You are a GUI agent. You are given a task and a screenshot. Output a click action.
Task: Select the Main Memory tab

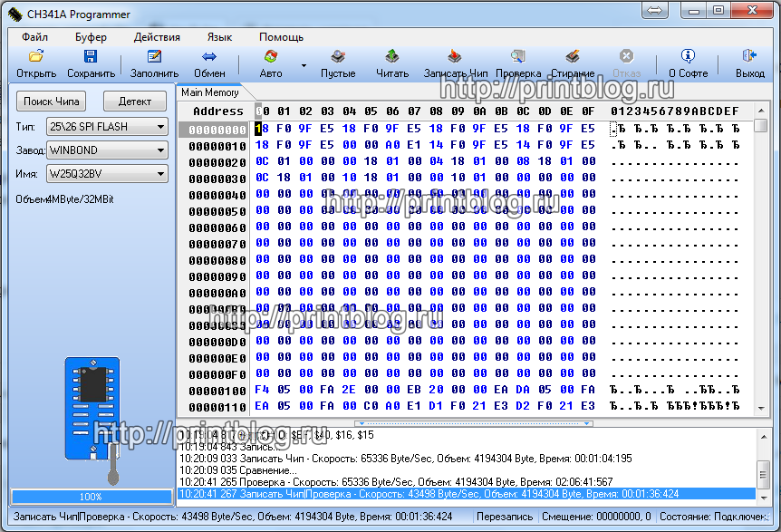click(210, 92)
